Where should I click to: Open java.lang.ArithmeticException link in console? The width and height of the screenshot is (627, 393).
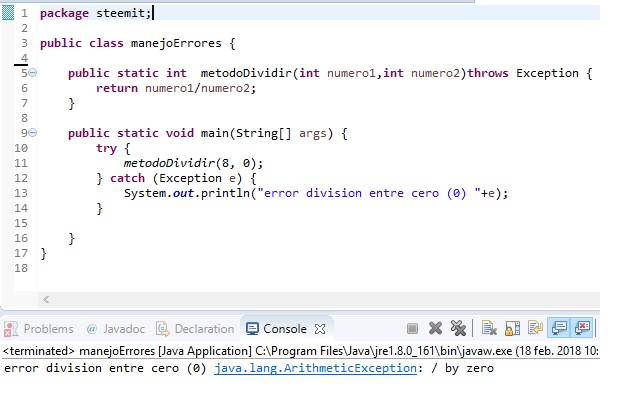(315, 368)
